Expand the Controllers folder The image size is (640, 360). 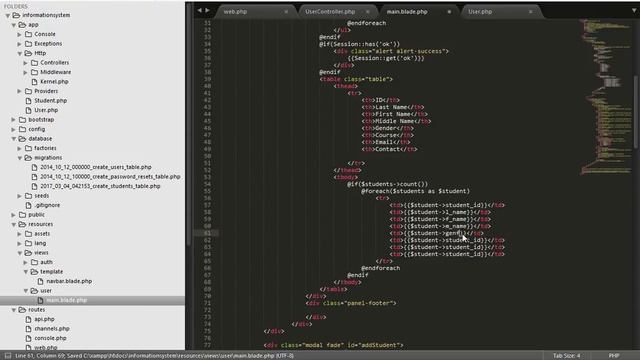point(26,63)
